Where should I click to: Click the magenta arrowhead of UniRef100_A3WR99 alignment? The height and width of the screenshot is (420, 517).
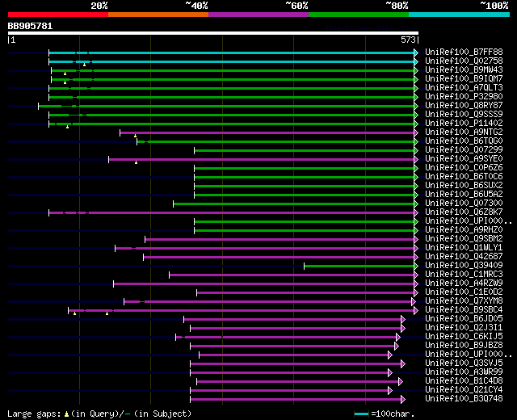click(390, 373)
